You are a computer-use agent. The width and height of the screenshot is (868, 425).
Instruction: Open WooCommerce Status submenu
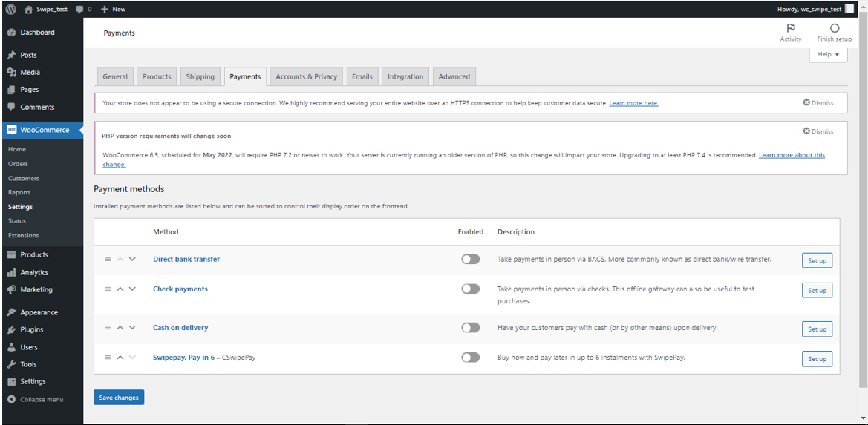[x=17, y=221]
